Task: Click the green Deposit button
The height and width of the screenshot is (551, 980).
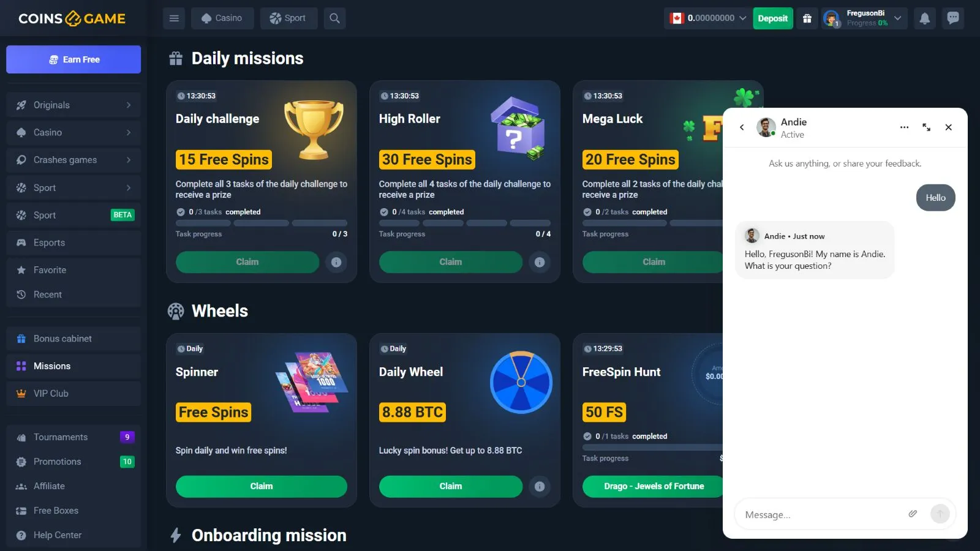Action: (x=773, y=18)
